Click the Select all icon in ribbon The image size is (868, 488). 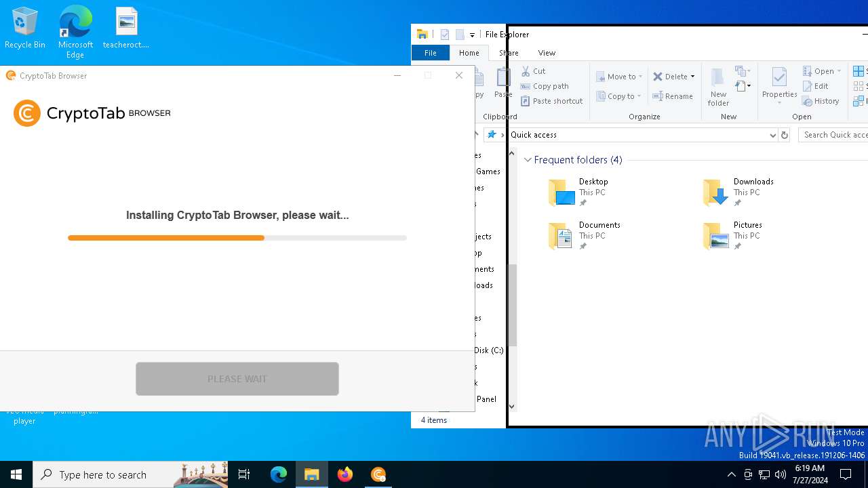[x=859, y=71]
